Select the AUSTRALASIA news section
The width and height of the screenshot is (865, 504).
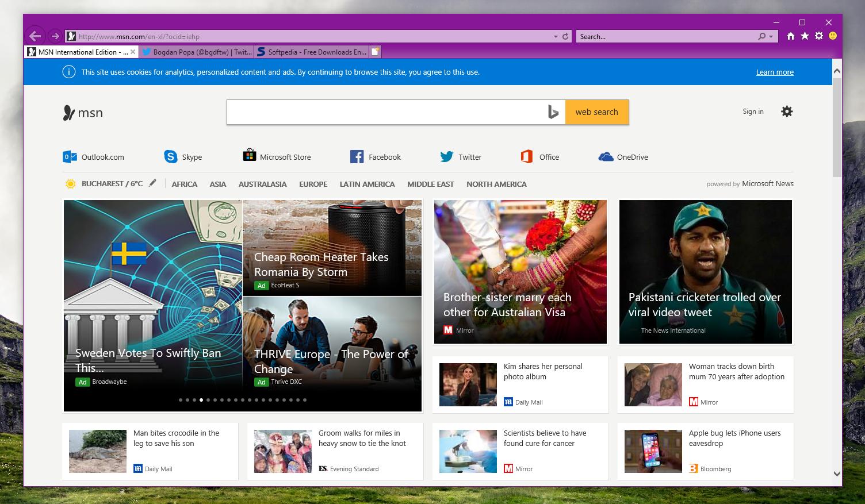coord(263,184)
